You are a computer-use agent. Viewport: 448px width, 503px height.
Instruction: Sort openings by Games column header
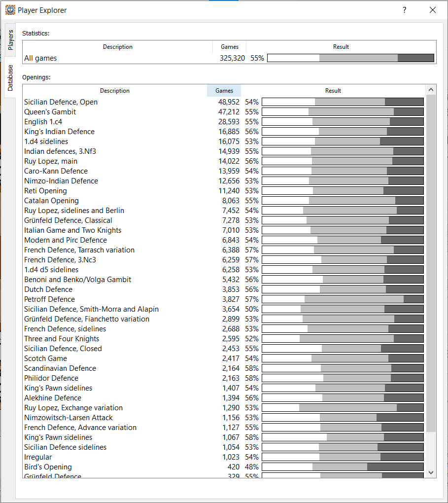(224, 91)
